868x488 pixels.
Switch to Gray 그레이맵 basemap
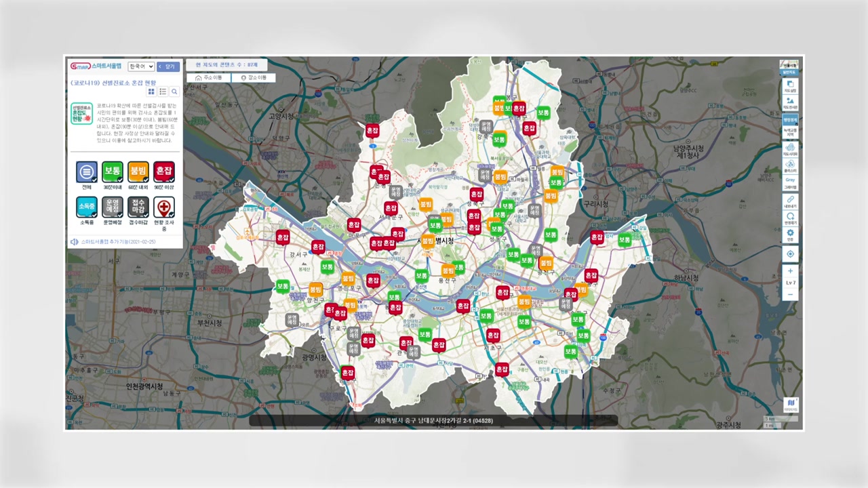click(790, 183)
